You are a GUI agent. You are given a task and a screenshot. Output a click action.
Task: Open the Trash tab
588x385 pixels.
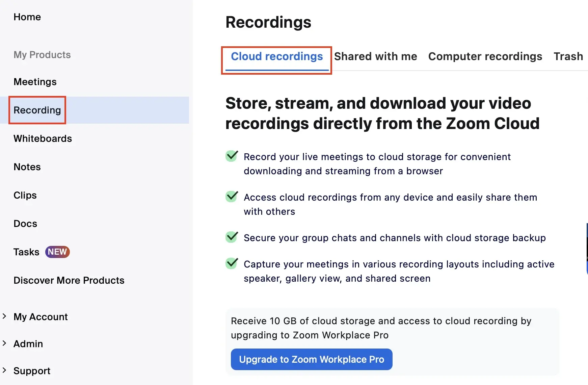[x=568, y=56]
